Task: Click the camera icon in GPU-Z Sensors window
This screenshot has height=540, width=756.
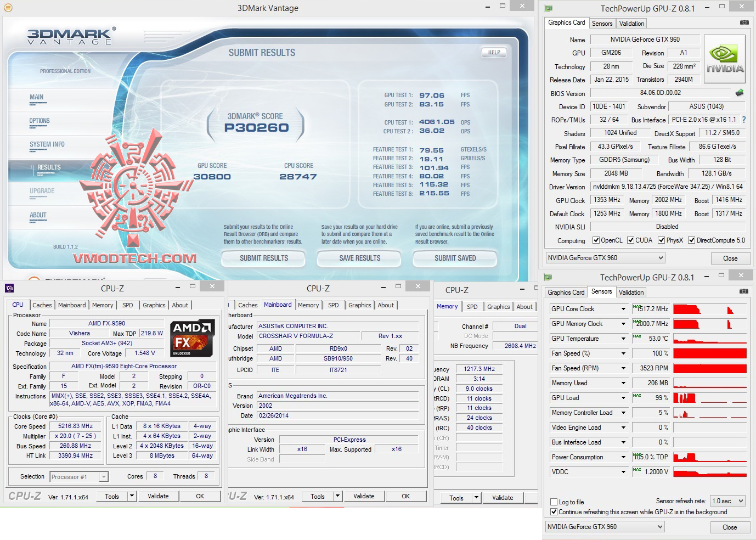Action: tap(743, 291)
